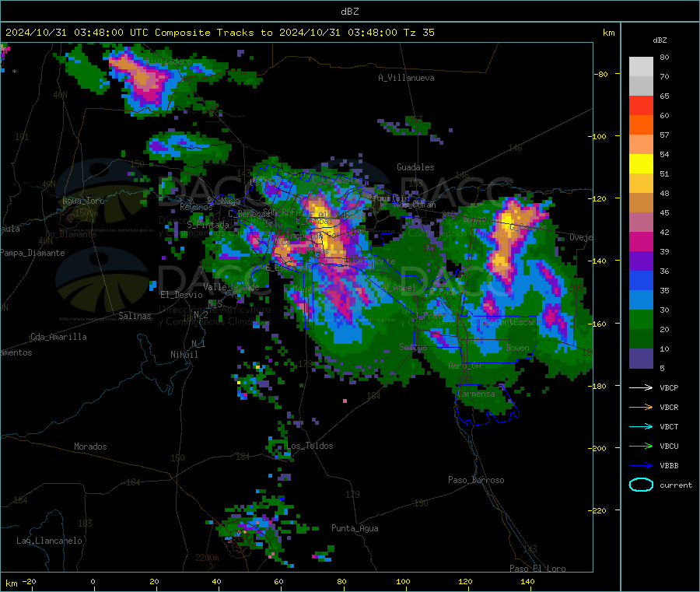
Task: Select the light blue 30-35 dBZ swatch
Action: tap(641, 300)
